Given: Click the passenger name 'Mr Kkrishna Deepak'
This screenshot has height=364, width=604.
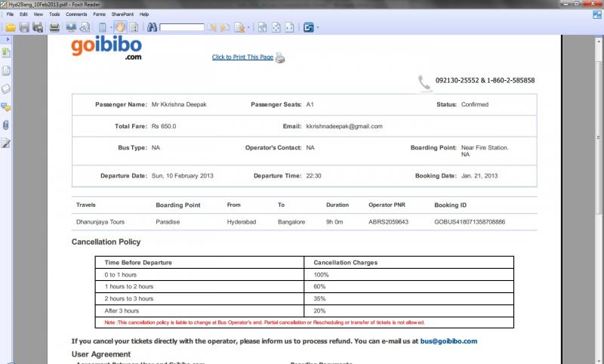Looking at the screenshot, I should click(179, 104).
